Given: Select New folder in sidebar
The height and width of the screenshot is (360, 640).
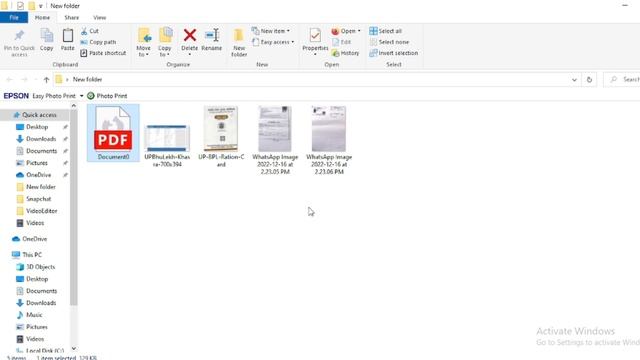Looking at the screenshot, I should [x=40, y=187].
